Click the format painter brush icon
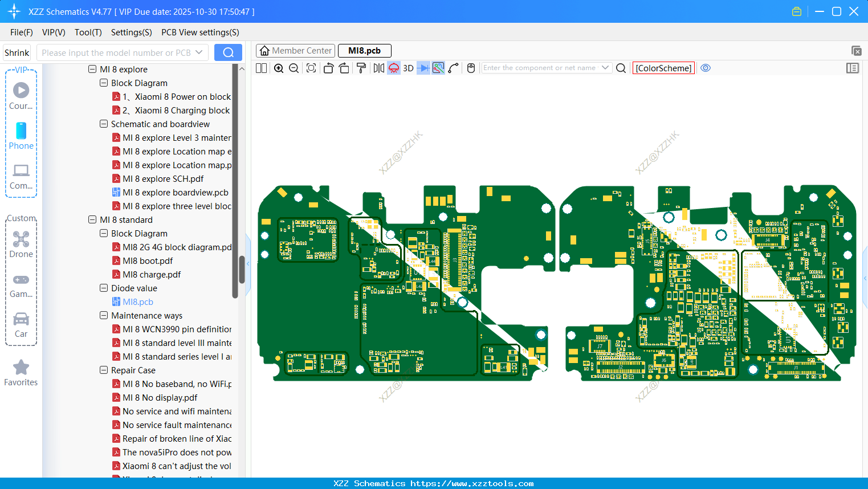 click(361, 68)
